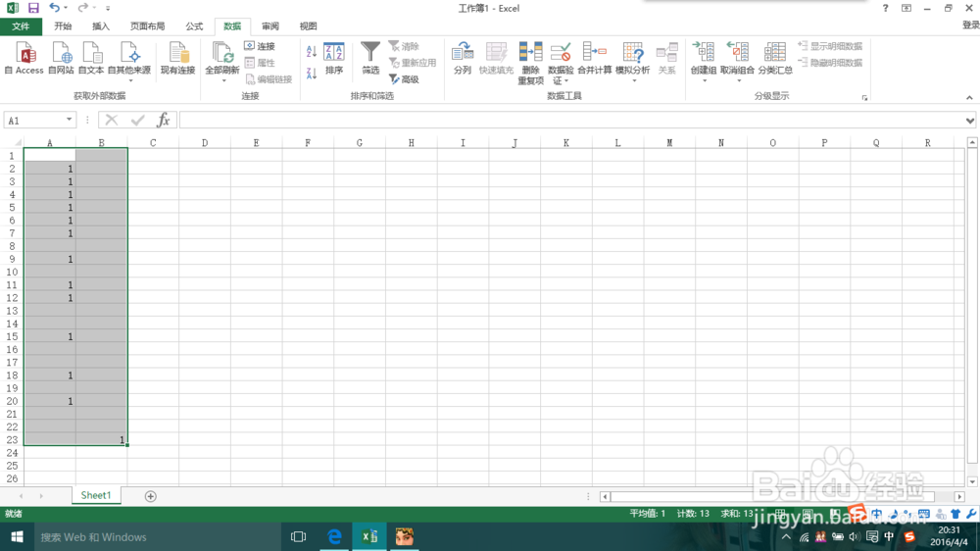Viewport: 980px width, 551px height.
Task: Open undo history dropdown
Action: (66, 8)
